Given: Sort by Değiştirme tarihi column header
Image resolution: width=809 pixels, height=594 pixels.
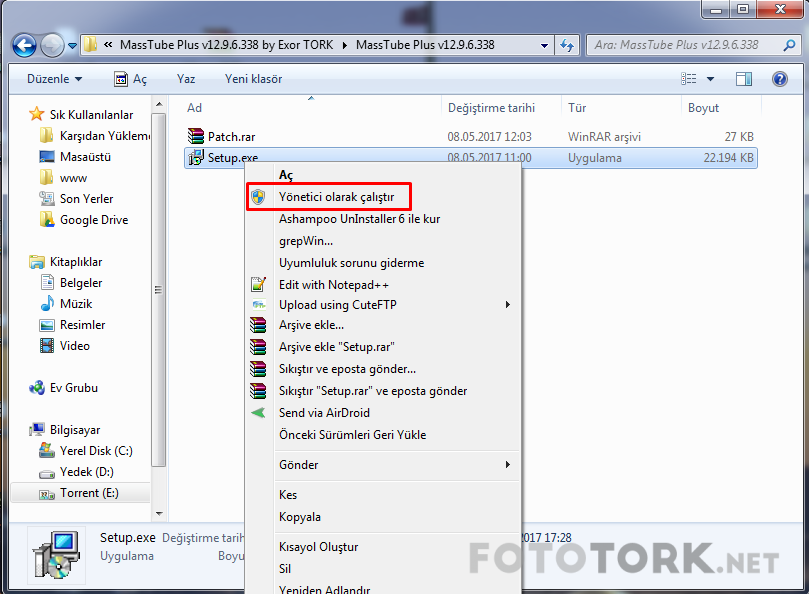Looking at the screenshot, I should [491, 108].
